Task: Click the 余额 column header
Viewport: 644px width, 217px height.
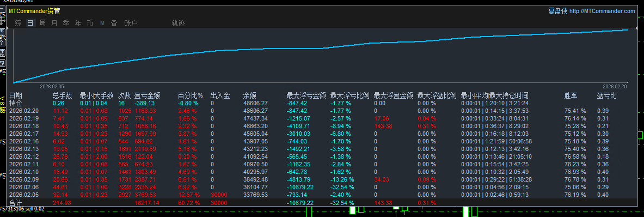Action: pos(250,96)
